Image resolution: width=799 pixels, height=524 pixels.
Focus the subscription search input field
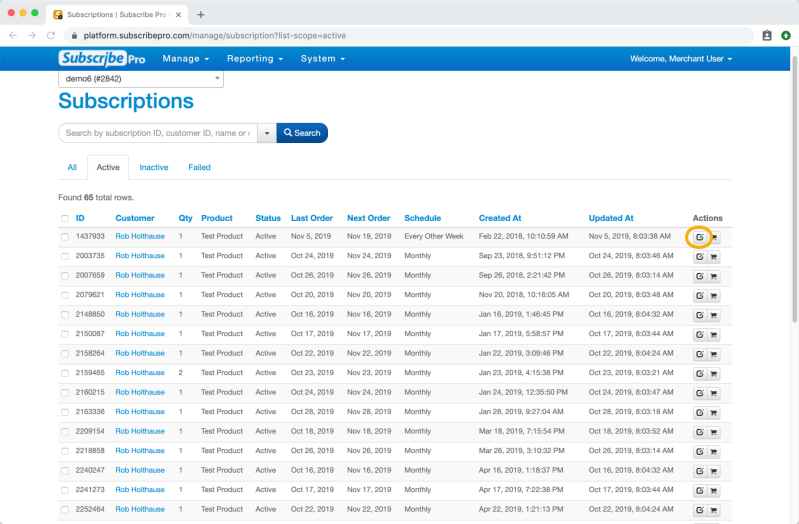tap(158, 133)
